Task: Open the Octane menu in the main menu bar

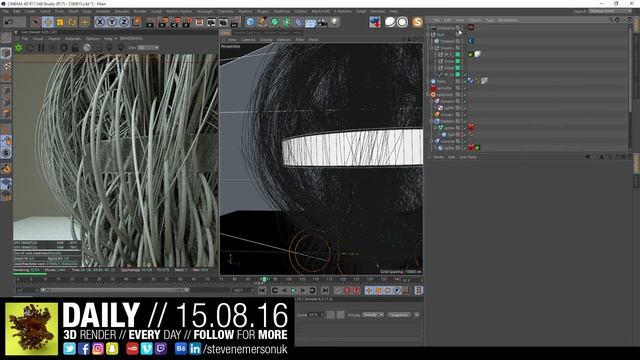Action: click(x=301, y=11)
